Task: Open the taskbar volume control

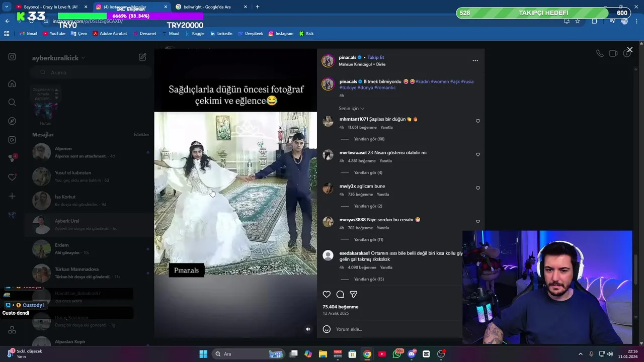Action: coord(610,354)
